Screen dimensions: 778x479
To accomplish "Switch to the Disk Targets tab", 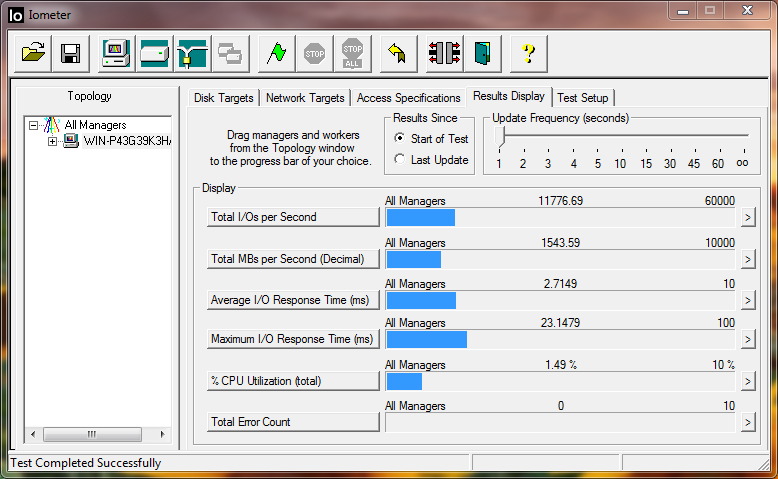I will tap(224, 98).
